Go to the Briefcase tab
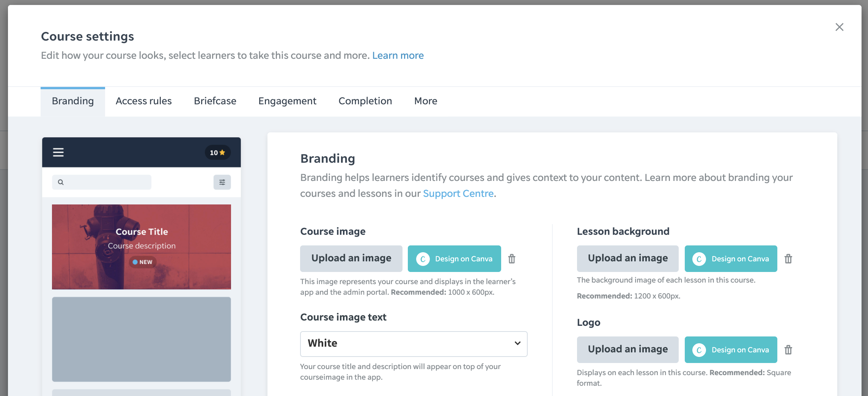The image size is (868, 396). coord(215,101)
